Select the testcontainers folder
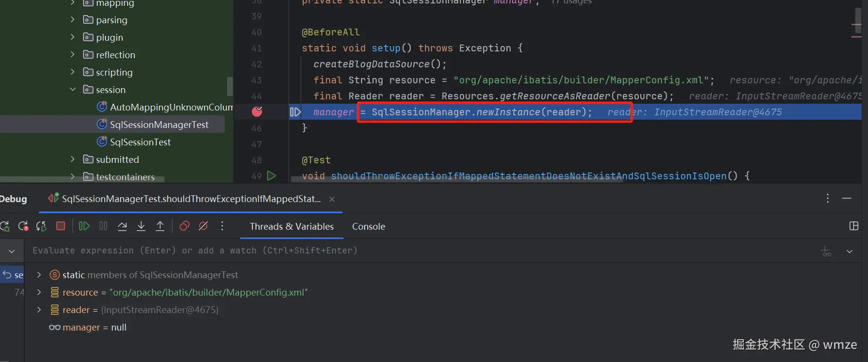Image resolution: width=868 pixels, height=362 pixels. click(x=119, y=177)
